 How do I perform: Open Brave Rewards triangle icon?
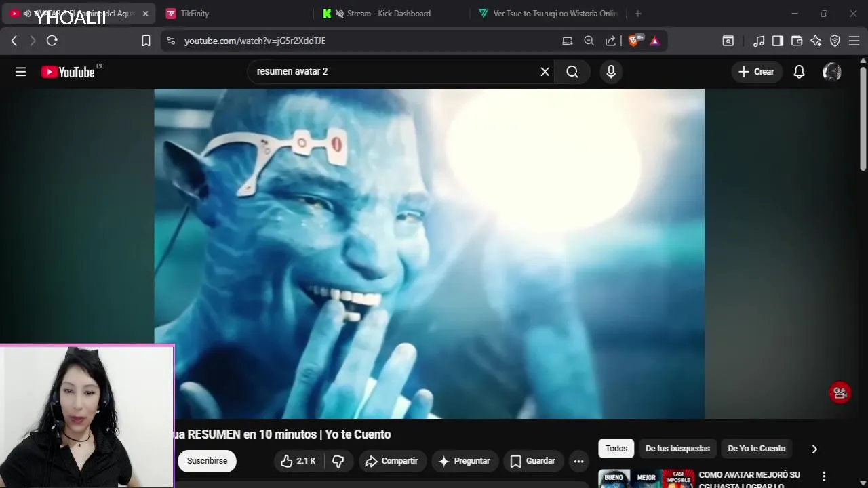click(x=654, y=41)
